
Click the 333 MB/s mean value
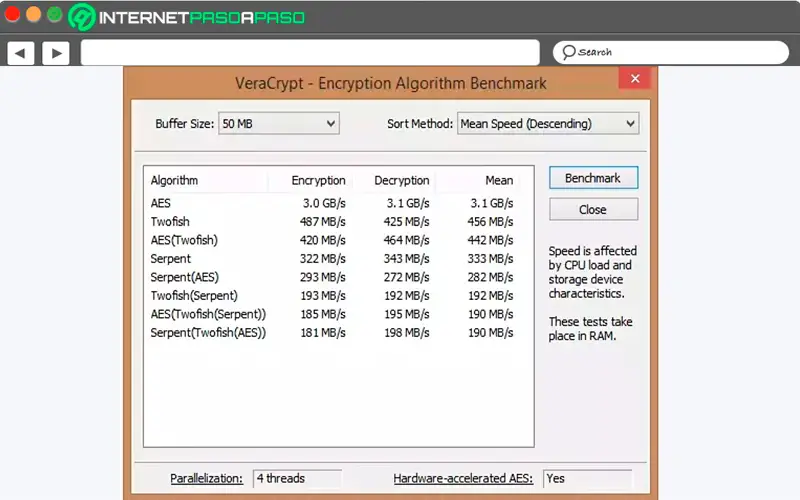490,259
